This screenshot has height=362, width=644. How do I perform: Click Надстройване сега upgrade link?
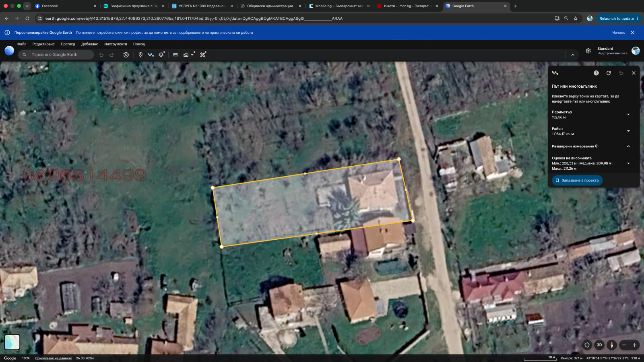tap(612, 53)
